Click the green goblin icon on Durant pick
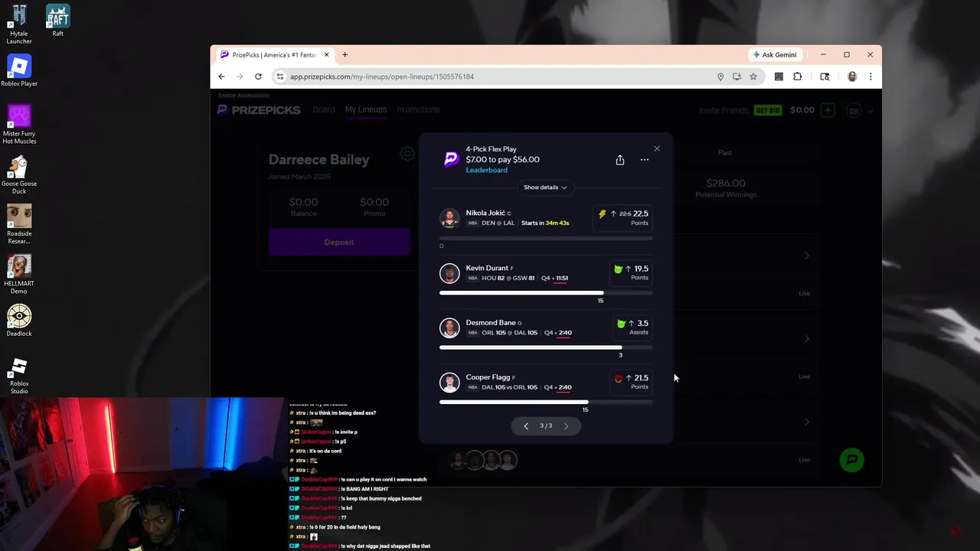The height and width of the screenshot is (551, 980). click(618, 269)
